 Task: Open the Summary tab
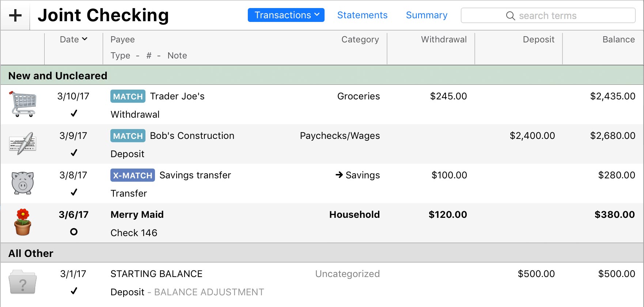pos(427,15)
